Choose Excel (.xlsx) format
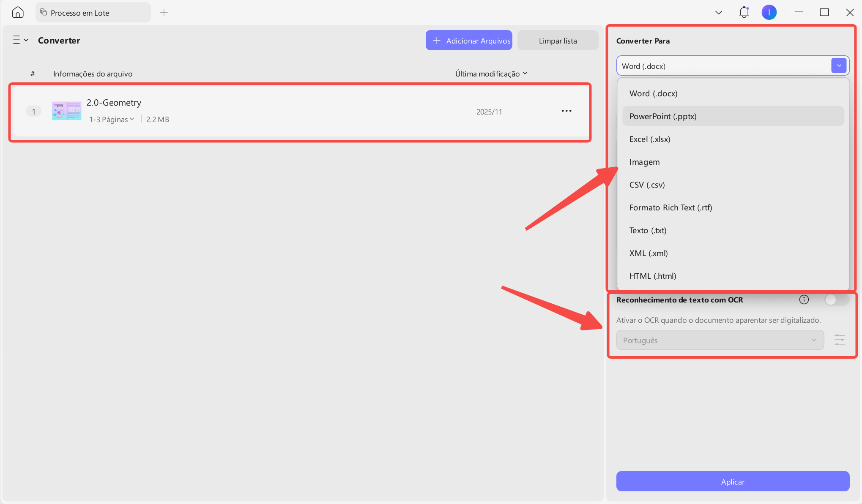 pyautogui.click(x=733, y=139)
